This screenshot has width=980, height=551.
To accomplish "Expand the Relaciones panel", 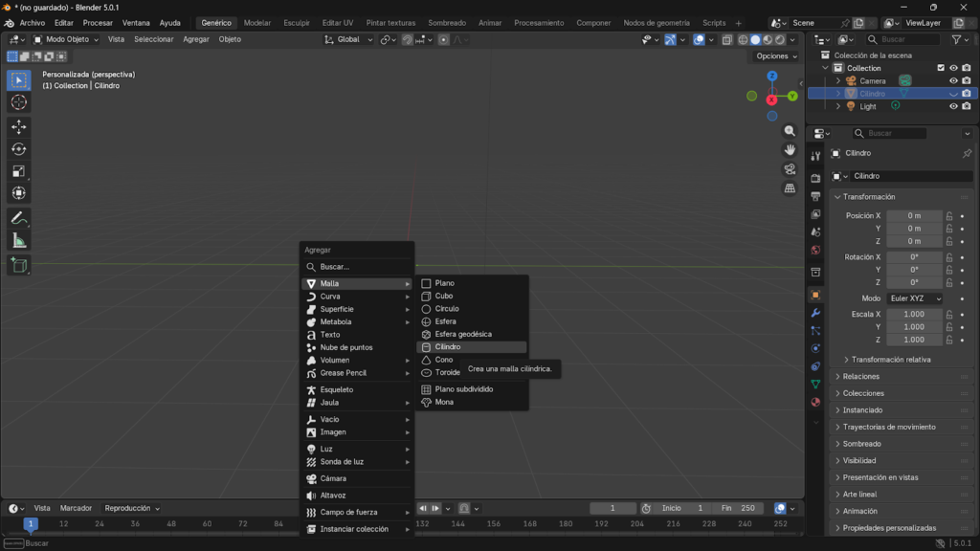I will click(861, 377).
